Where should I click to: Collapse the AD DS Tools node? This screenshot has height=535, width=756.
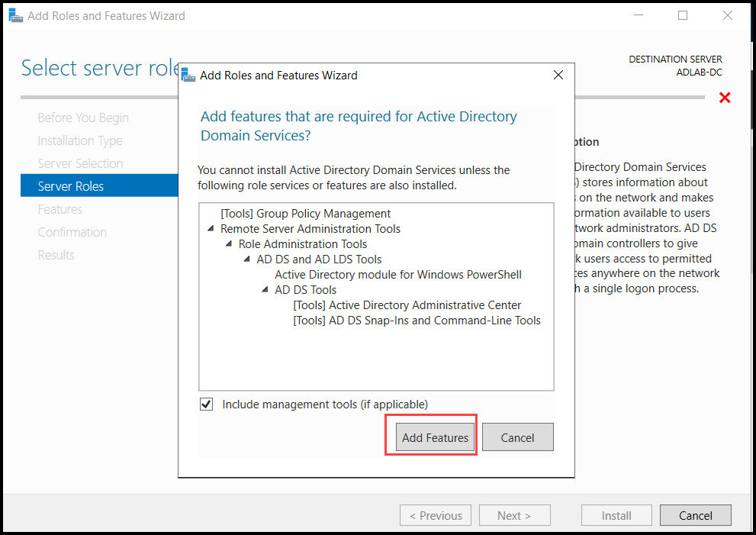(x=265, y=290)
